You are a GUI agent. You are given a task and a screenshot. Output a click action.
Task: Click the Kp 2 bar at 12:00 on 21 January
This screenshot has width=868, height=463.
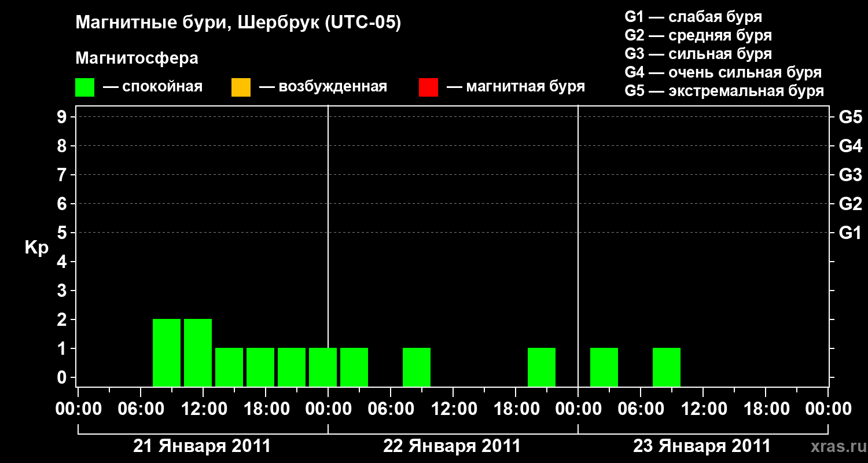pos(198,352)
